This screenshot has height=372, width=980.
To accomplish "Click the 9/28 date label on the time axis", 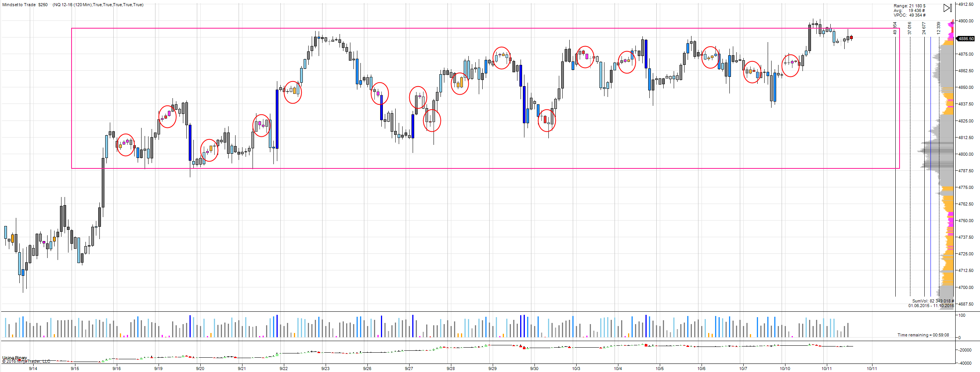I will click(x=451, y=369).
